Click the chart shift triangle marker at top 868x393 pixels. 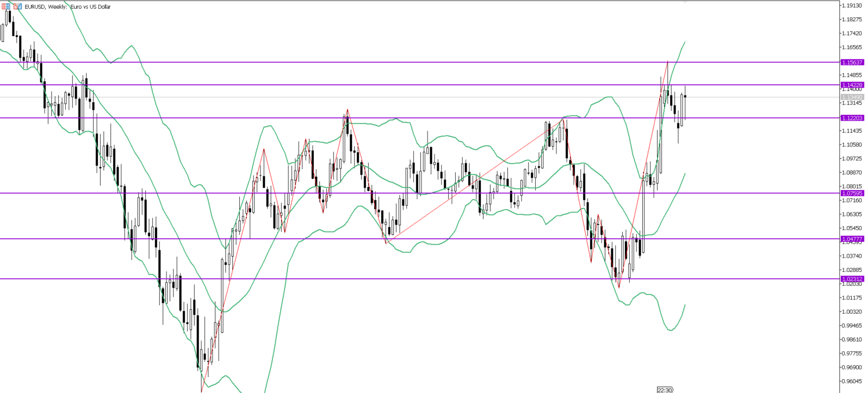[x=685, y=2]
